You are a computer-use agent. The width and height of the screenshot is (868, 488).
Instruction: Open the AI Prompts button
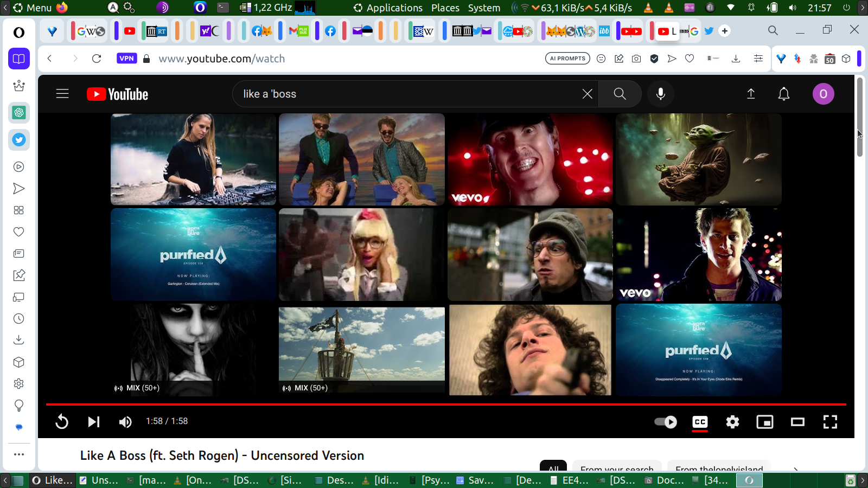[567, 59]
